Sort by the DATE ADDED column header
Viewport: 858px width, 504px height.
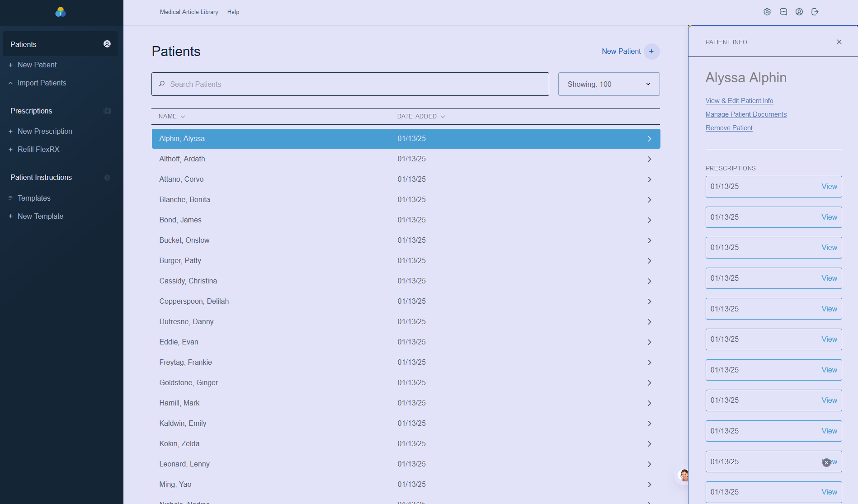(421, 116)
